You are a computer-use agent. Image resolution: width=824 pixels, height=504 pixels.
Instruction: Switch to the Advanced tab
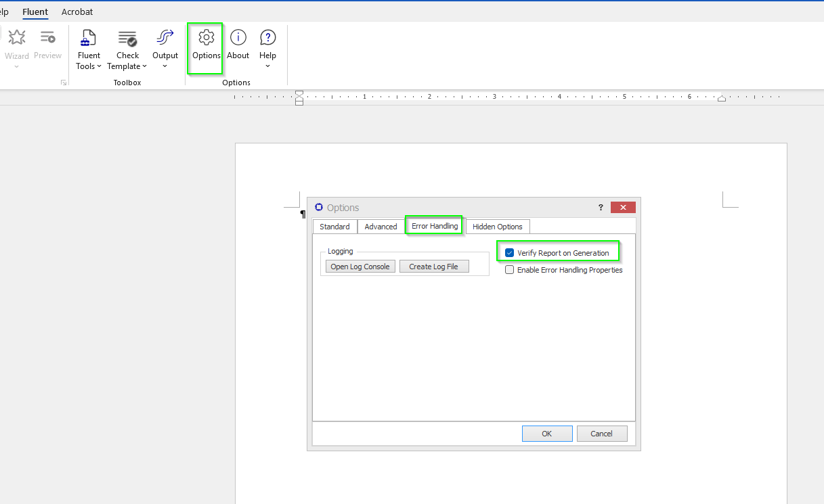tap(381, 227)
